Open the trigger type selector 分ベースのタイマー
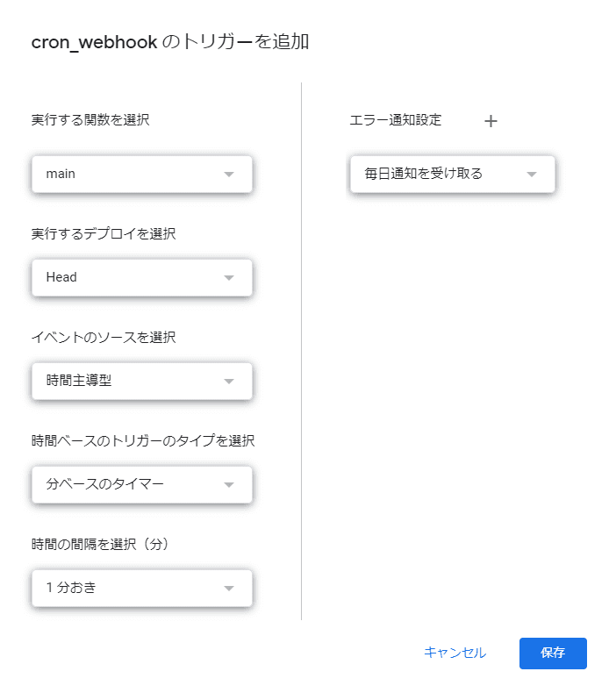The height and width of the screenshot is (700, 616). point(132,484)
